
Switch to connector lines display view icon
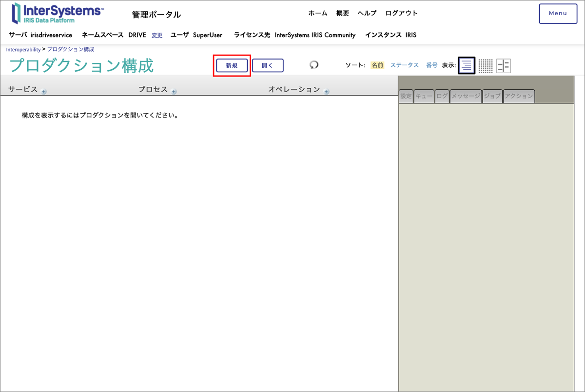tap(504, 66)
